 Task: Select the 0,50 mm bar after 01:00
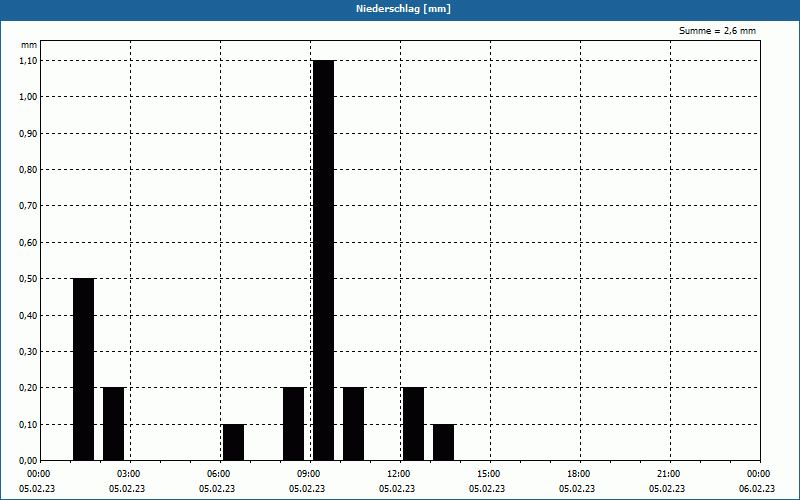tap(84, 369)
